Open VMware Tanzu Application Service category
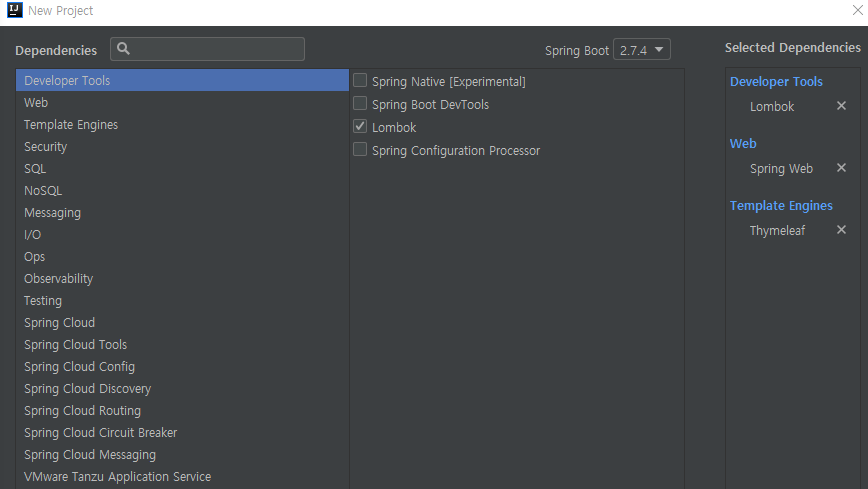Screen dimensions: 868x489 182,477
